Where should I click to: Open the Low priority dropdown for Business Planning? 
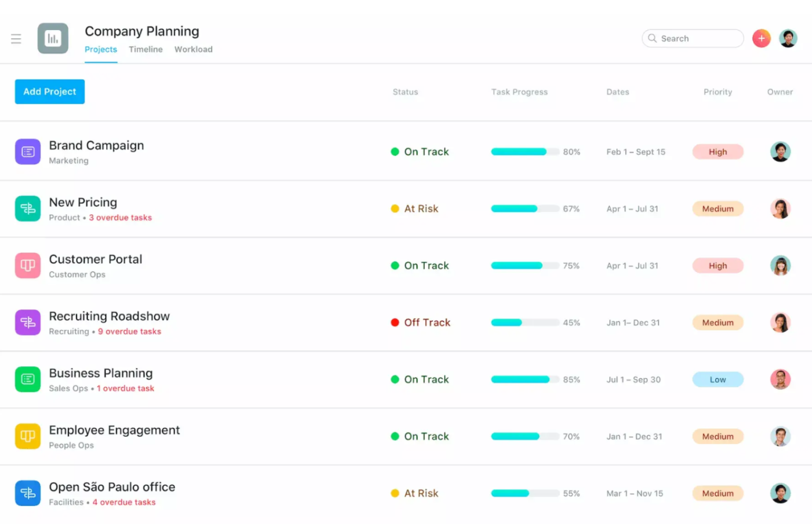717,379
